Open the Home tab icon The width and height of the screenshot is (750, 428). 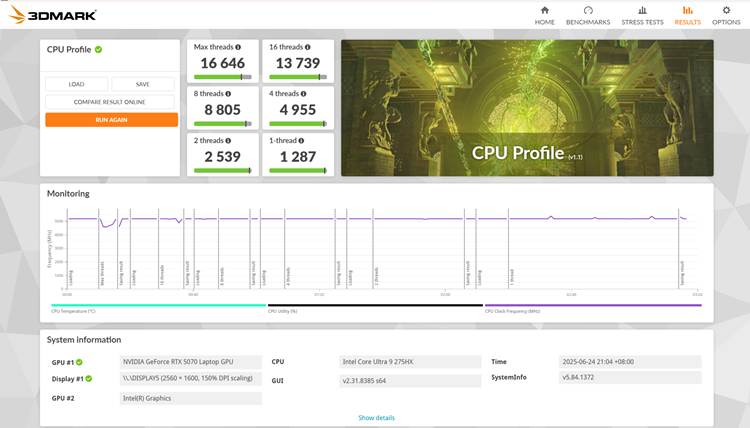(544, 10)
